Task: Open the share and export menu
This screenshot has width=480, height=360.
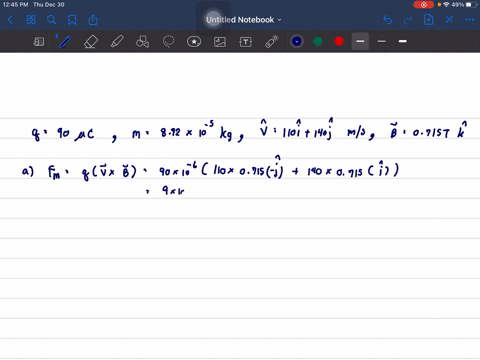Action: [x=93, y=20]
